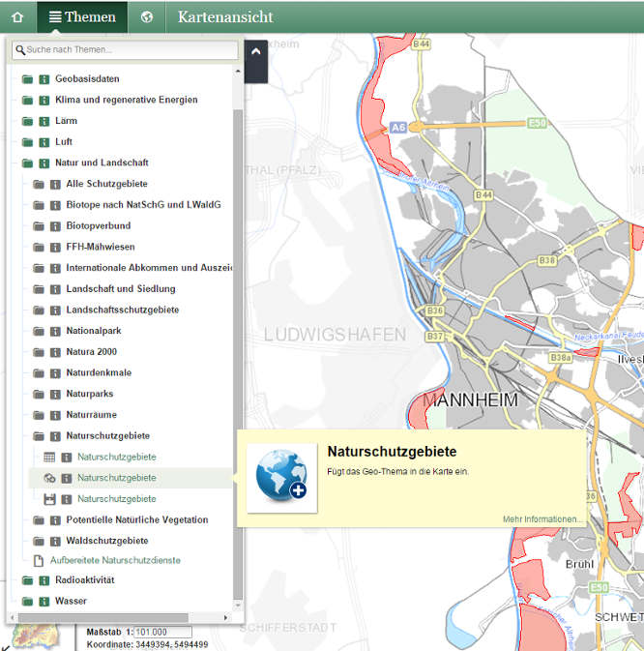Open the Naturschutzgebiete table view icon
644x651 pixels.
point(49,458)
